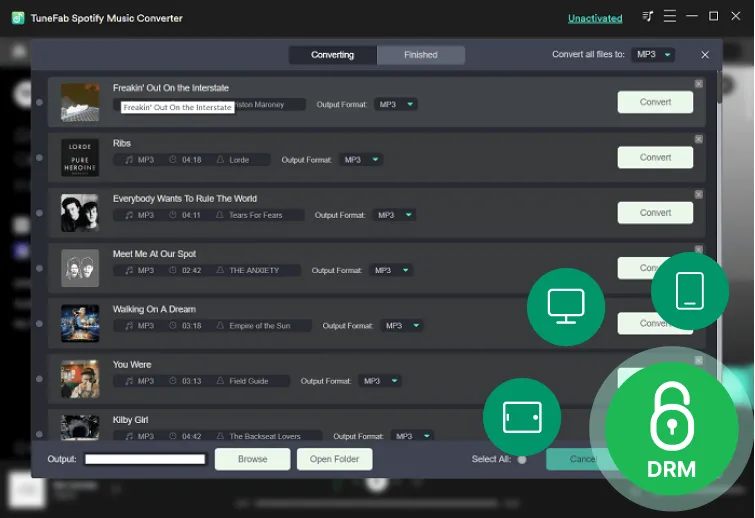Screen dimensions: 755x518
Task: Click Kilby Girl album thumbnail
Action: (x=80, y=427)
